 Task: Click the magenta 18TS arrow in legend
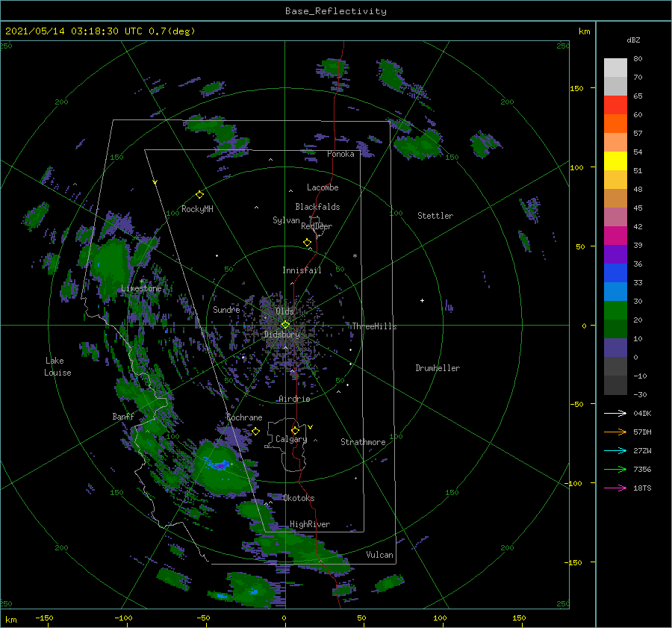click(x=615, y=488)
